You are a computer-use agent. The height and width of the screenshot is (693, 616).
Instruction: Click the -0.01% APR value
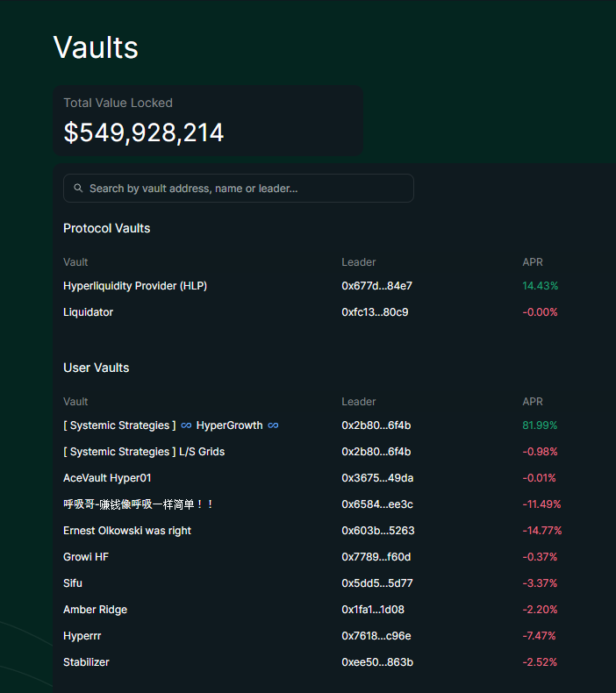tap(539, 478)
